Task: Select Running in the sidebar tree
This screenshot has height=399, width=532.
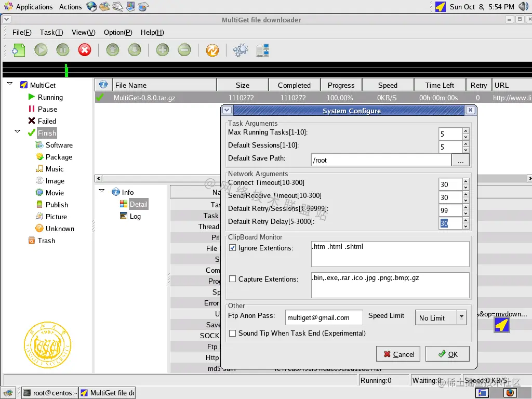Action: click(x=50, y=97)
